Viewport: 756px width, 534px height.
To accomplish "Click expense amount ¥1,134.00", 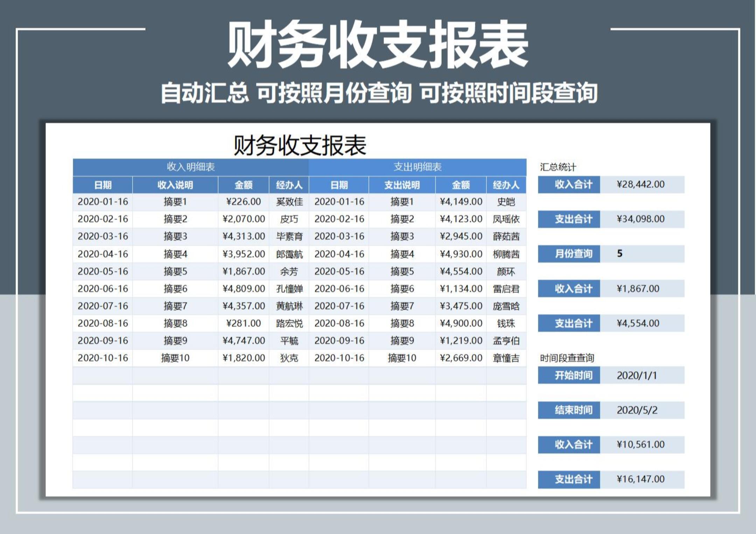I will [x=461, y=289].
